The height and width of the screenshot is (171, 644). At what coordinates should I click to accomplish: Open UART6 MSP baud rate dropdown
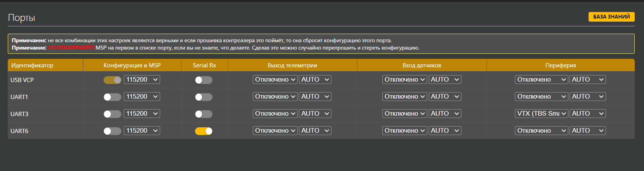[x=142, y=131]
